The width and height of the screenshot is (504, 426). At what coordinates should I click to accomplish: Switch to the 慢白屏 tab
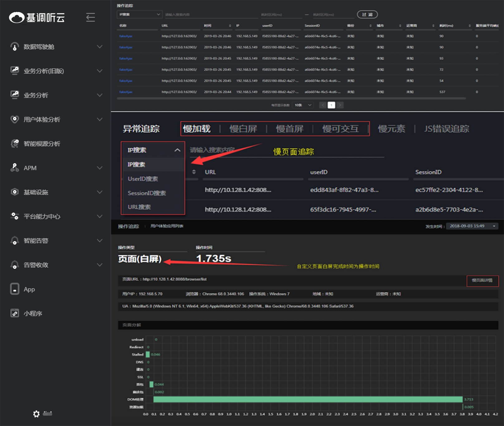(x=244, y=129)
